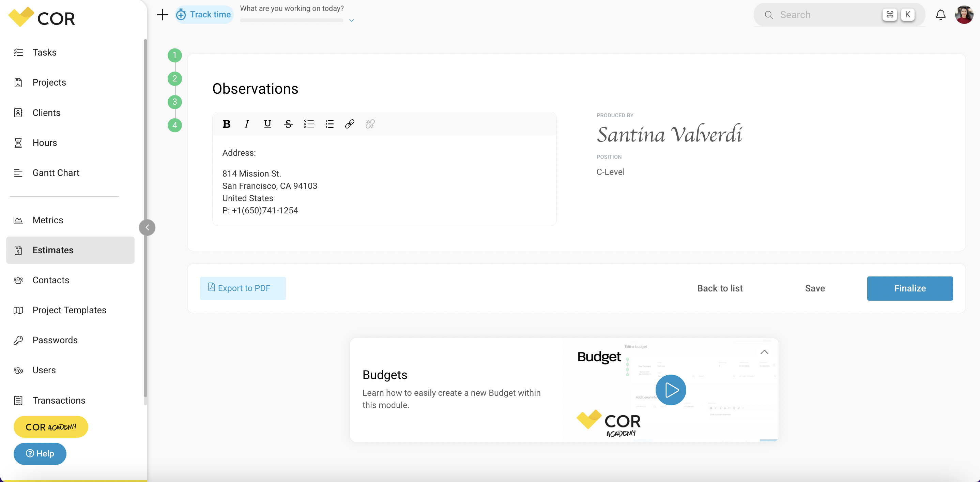This screenshot has height=482, width=980.
Task: Play the Budgets tutorial video
Action: (670, 390)
